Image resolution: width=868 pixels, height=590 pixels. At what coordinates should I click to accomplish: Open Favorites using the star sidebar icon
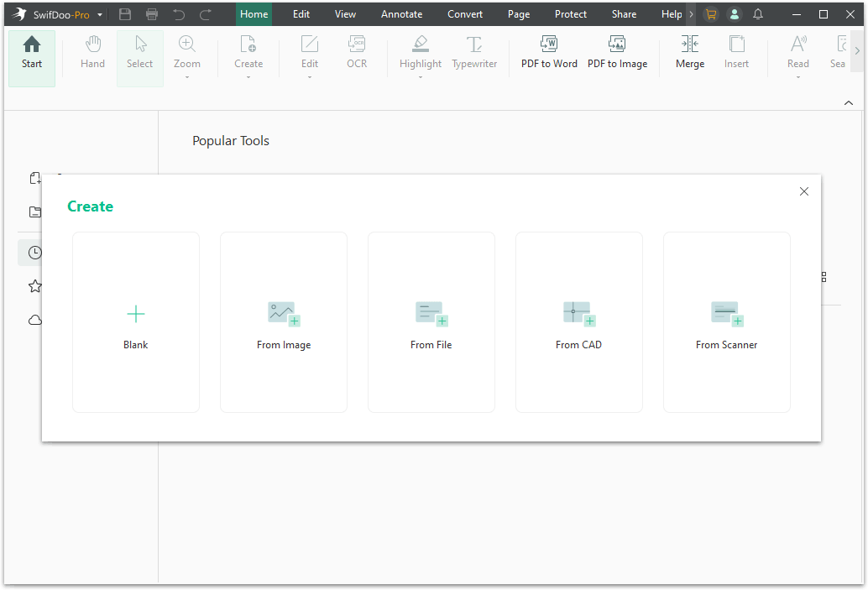34,285
